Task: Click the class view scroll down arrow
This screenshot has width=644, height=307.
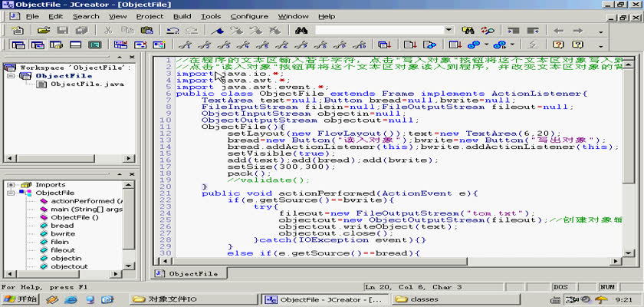Action: (129, 266)
